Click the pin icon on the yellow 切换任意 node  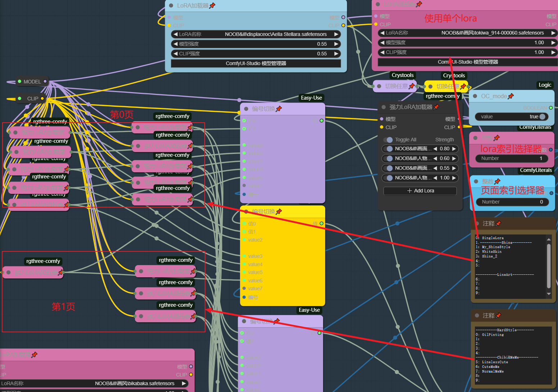coord(463,86)
